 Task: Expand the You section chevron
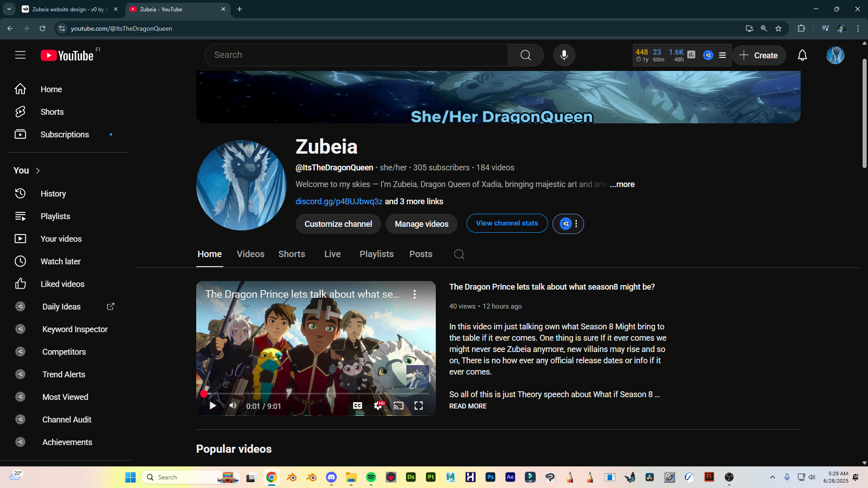[x=38, y=171]
